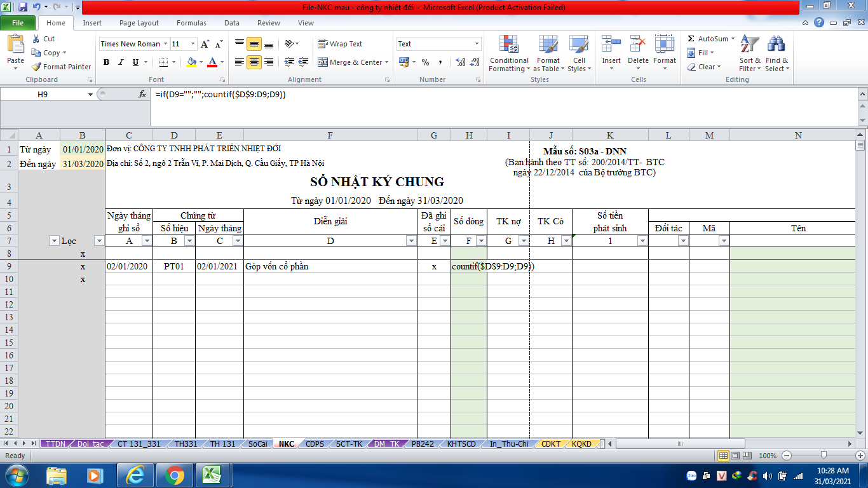Cut the selected cell
The width and height of the screenshot is (868, 488).
(x=43, y=39)
